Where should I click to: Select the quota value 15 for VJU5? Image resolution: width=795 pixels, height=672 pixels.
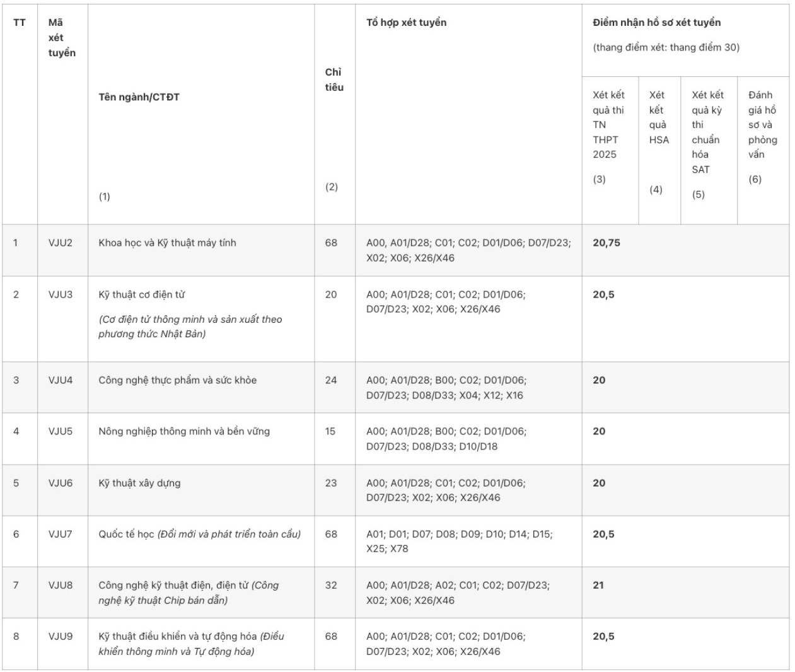[330, 431]
